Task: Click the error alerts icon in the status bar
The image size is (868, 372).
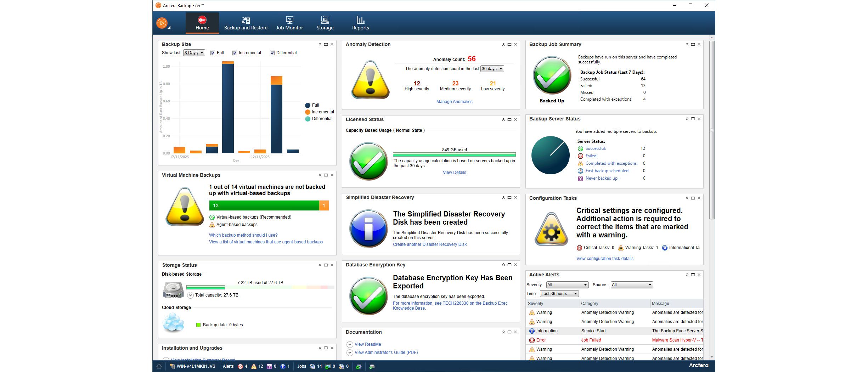Action: pyautogui.click(x=241, y=366)
